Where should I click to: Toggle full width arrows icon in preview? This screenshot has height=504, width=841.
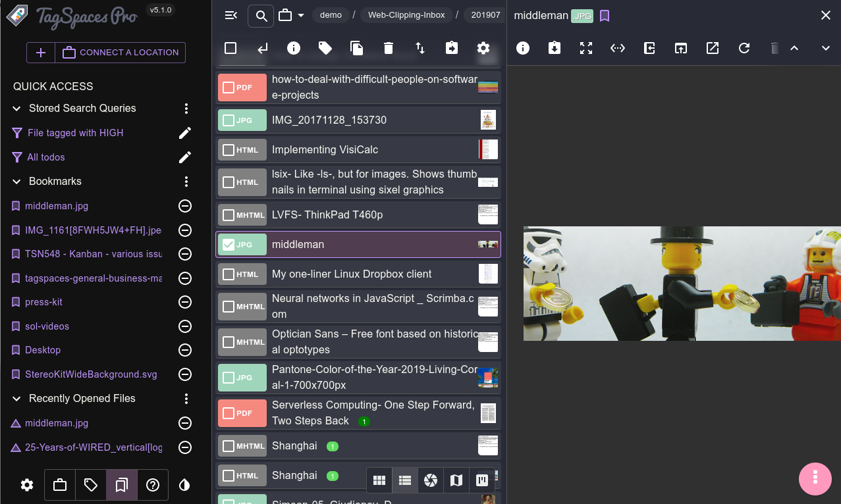click(618, 48)
